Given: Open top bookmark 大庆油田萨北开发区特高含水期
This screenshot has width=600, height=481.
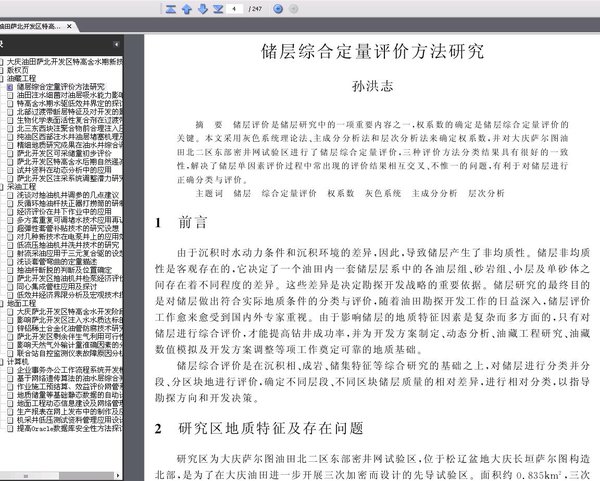Looking at the screenshot, I should [65, 62].
